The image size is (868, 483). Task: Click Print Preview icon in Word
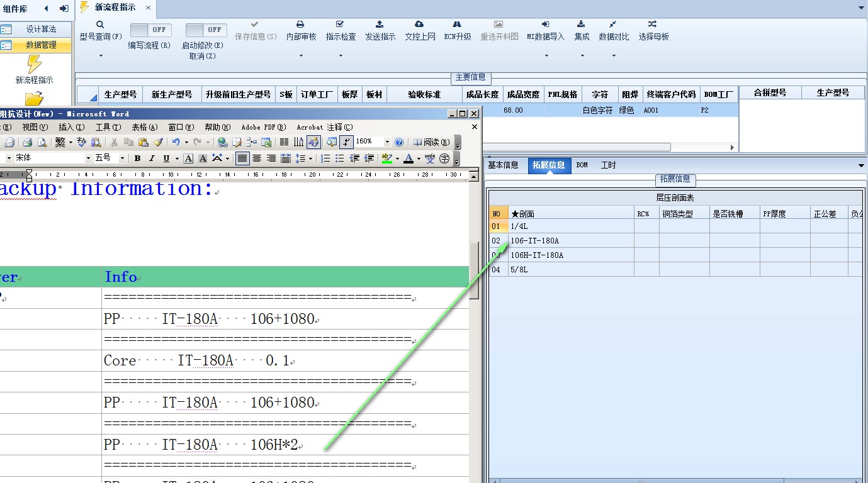point(42,142)
